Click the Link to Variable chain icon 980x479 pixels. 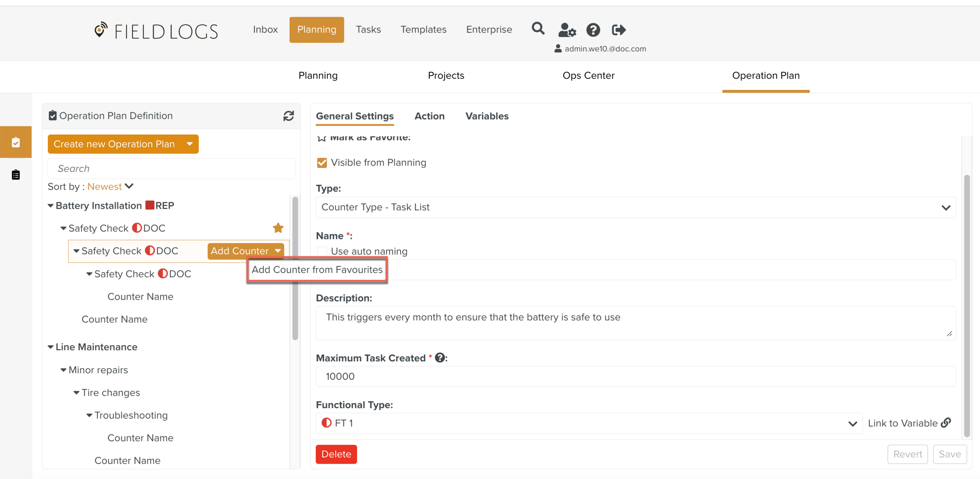[x=946, y=423]
